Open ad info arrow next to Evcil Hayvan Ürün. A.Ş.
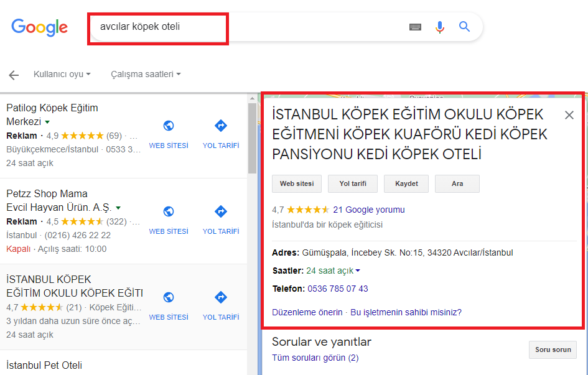Screen dimensions: 588x375 (x=118, y=208)
